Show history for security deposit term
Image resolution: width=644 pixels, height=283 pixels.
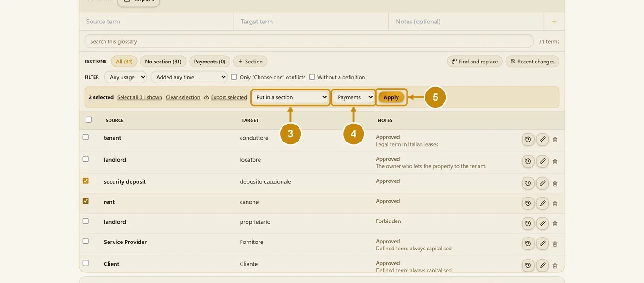coord(528,184)
